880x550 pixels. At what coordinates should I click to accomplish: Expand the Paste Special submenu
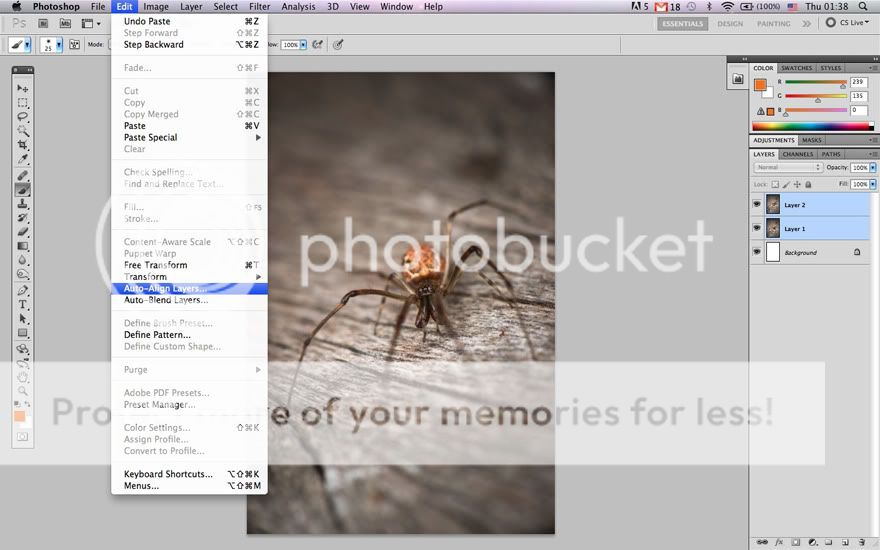click(x=190, y=138)
